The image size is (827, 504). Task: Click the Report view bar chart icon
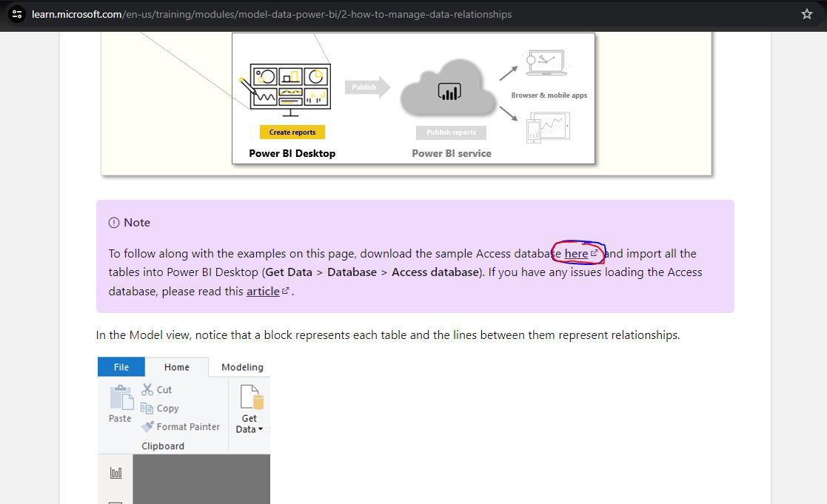[x=116, y=473]
